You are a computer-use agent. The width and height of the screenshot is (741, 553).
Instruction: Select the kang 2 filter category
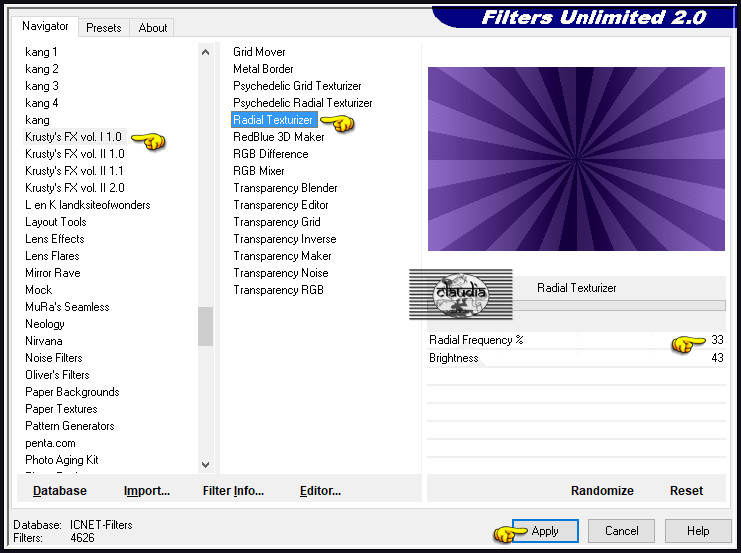(42, 69)
